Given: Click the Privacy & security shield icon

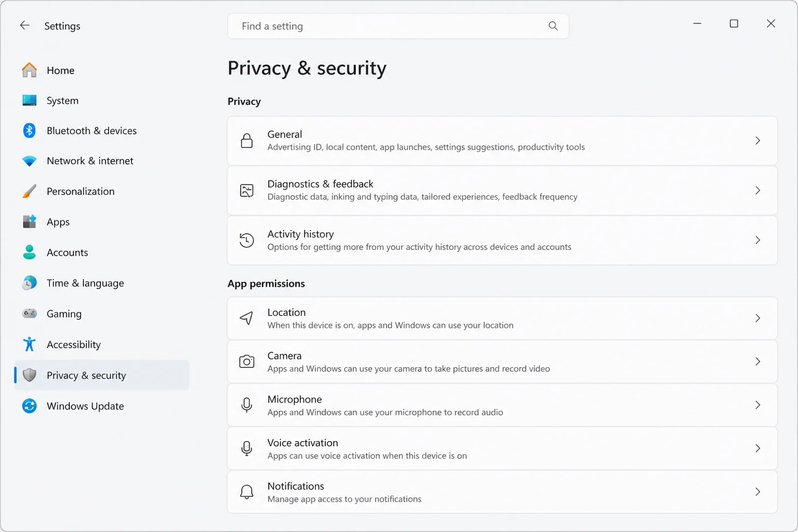Looking at the screenshot, I should point(30,375).
